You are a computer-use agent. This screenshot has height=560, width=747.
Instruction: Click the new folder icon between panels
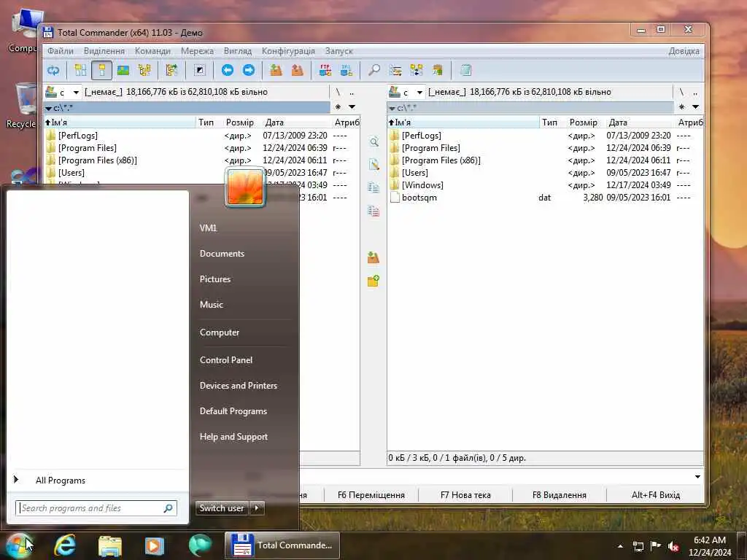373,281
